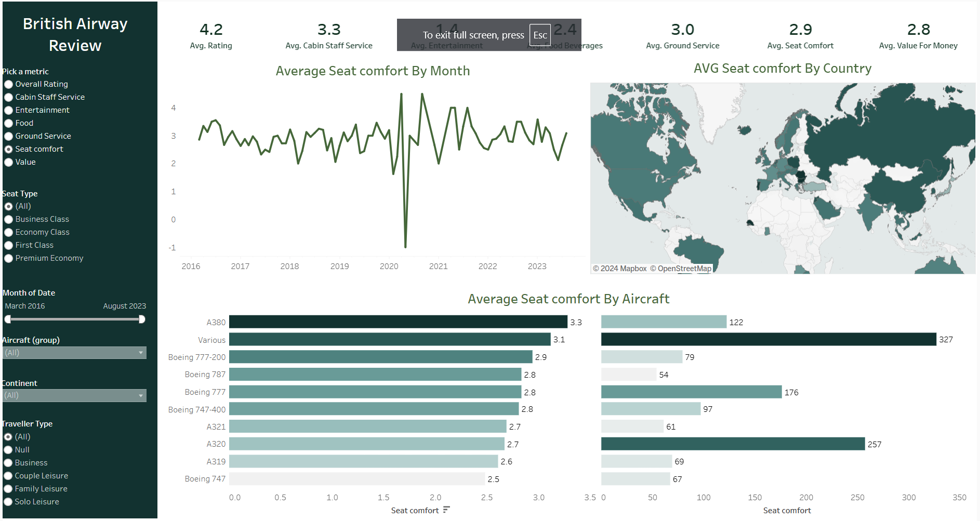
Task: Open the Mapbox attribution link
Action: [620, 269]
